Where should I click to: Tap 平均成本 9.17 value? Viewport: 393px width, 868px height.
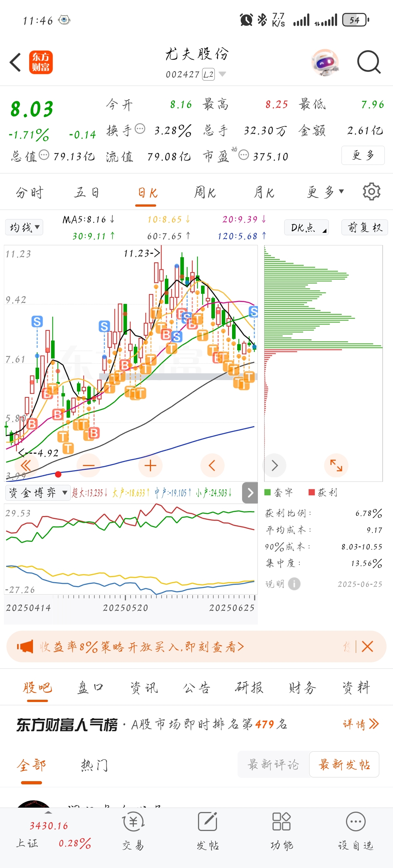(375, 530)
